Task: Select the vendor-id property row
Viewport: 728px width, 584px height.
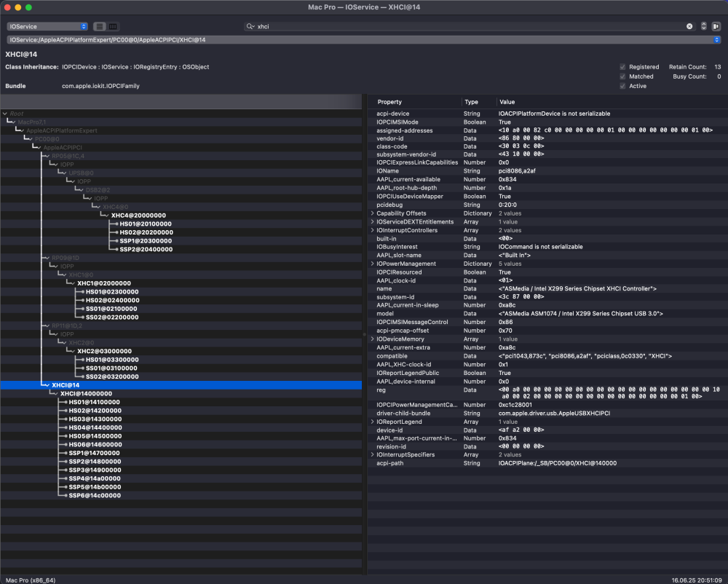Action: point(548,138)
